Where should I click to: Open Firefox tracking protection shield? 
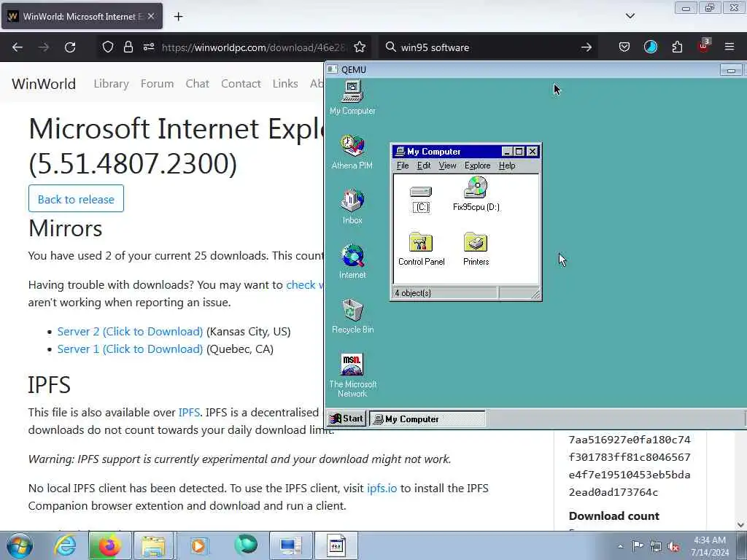[108, 47]
